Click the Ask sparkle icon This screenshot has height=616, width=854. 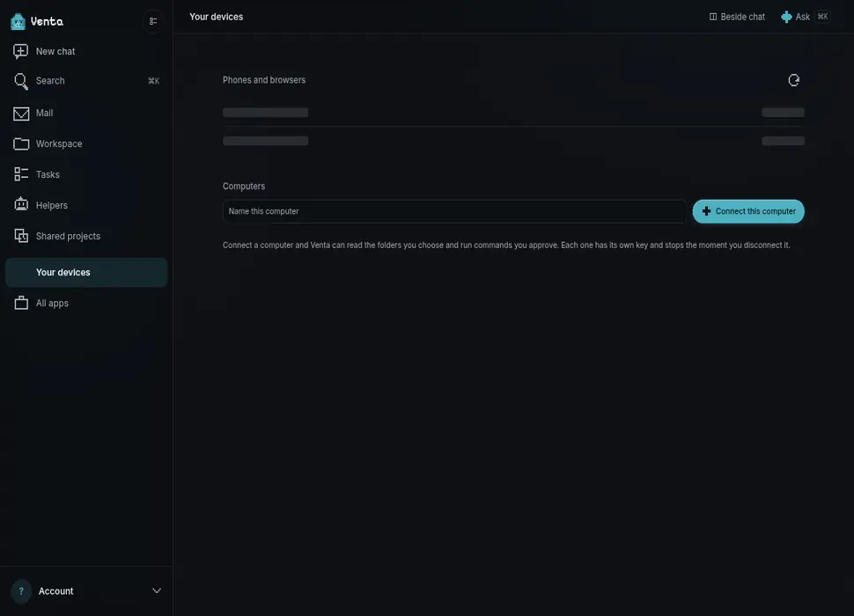pyautogui.click(x=786, y=17)
